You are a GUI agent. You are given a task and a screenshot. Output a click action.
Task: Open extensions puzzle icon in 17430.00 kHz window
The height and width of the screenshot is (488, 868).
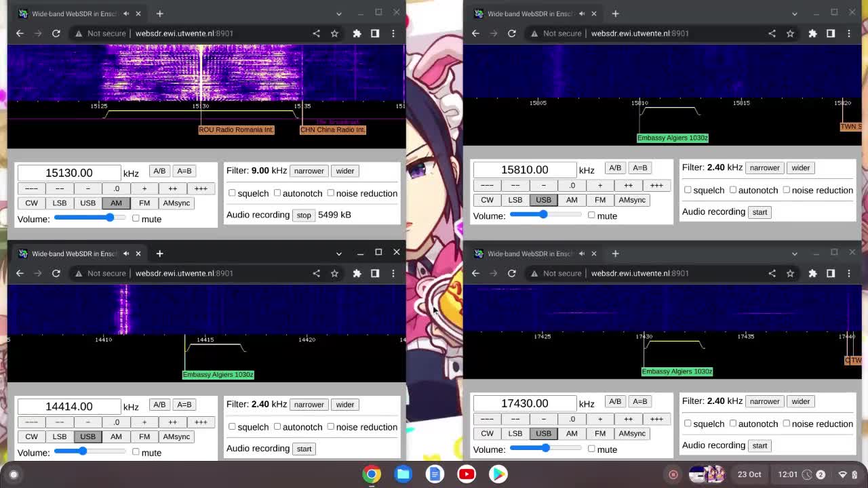812,273
